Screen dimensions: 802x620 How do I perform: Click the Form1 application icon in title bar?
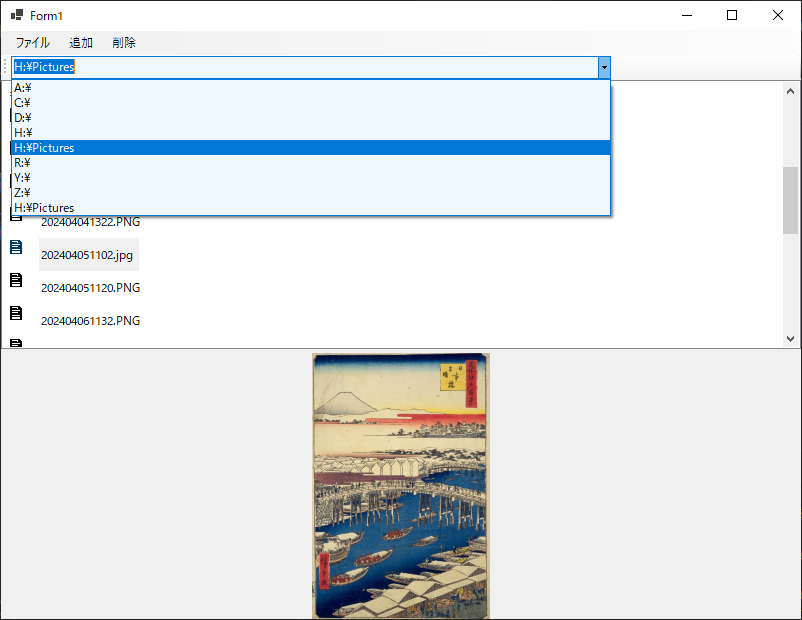17,15
